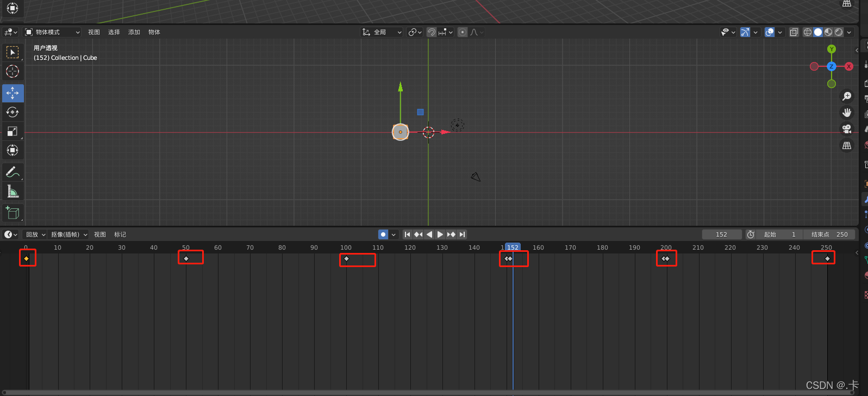Click the negative Y axis gizmo circle
The height and width of the screenshot is (396, 868).
832,84
